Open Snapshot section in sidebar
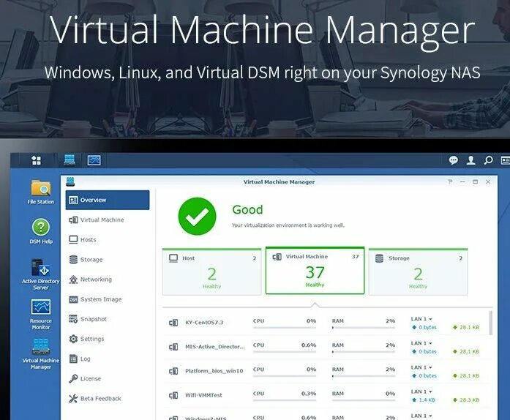The height and width of the screenshot is (420, 510). (108, 319)
